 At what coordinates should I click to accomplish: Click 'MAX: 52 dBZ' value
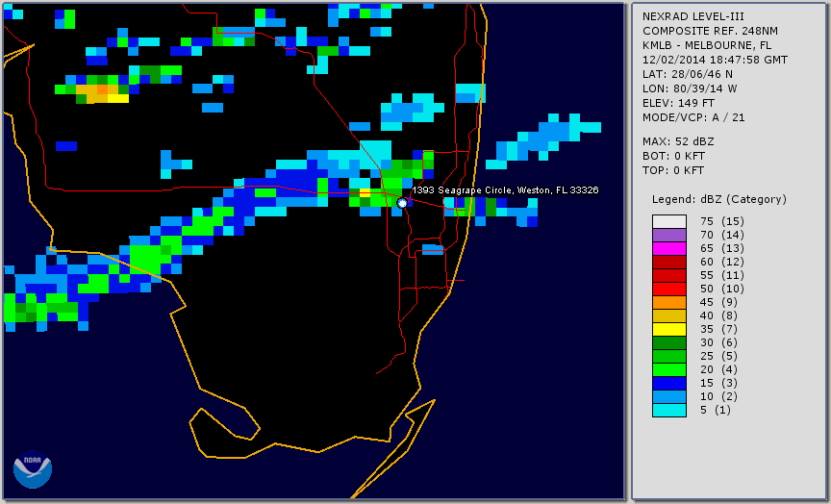point(678,141)
